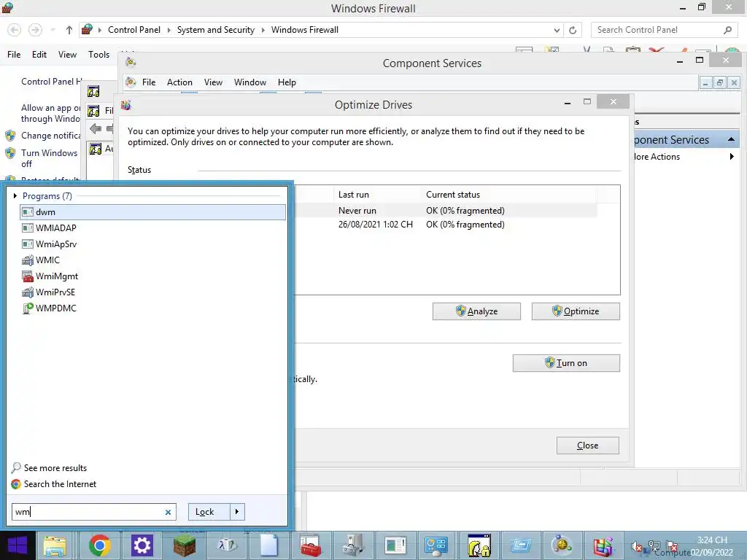This screenshot has height=560, width=747.
Task: Click the WmiMgmt toolbox icon
Action: point(28,276)
